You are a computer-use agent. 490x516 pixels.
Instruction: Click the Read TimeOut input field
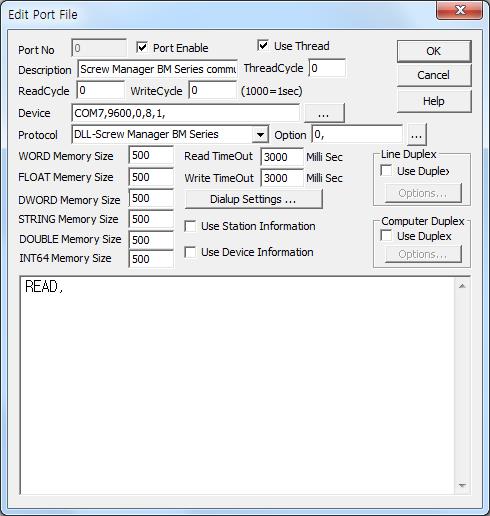282,157
